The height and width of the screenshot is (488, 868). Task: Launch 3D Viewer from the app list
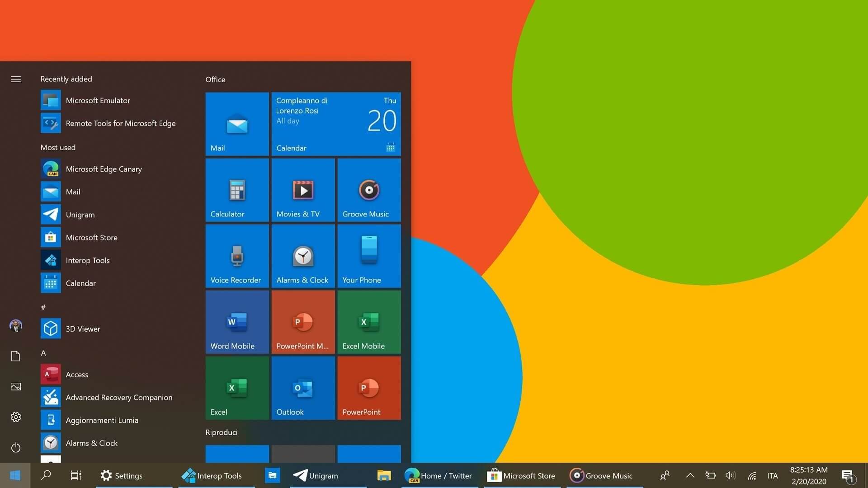[x=83, y=329]
